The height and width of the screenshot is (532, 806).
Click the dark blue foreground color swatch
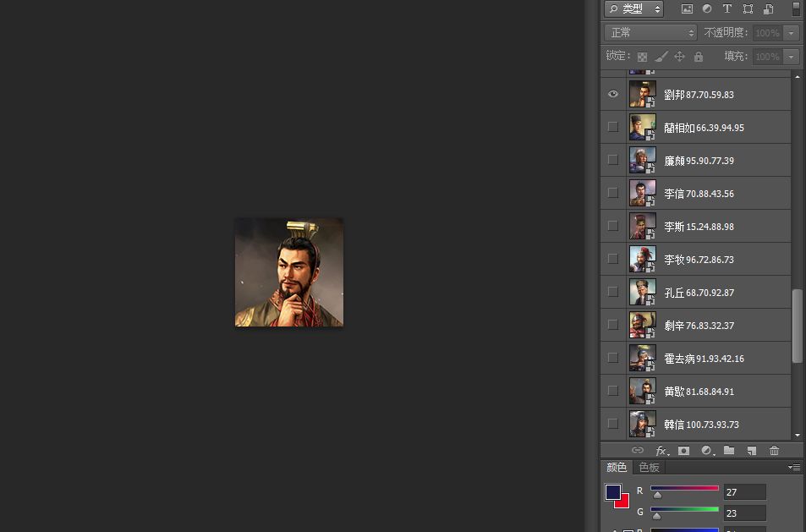coord(611,491)
